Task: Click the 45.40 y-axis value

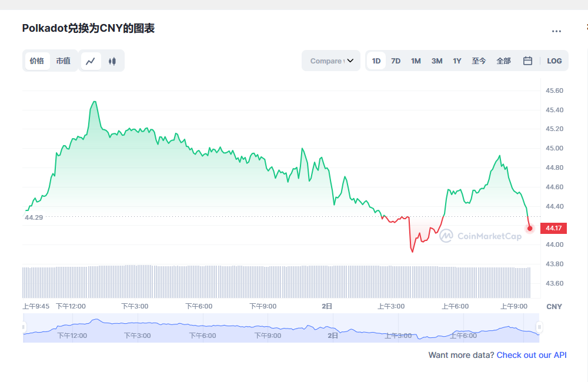Action: coord(554,110)
